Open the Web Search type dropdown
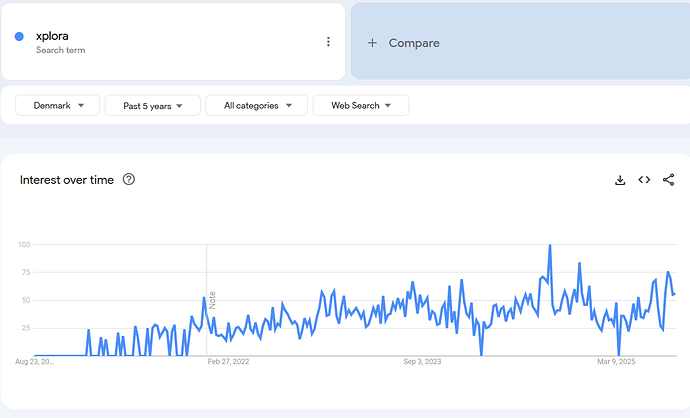This screenshot has height=418, width=690. tap(360, 105)
